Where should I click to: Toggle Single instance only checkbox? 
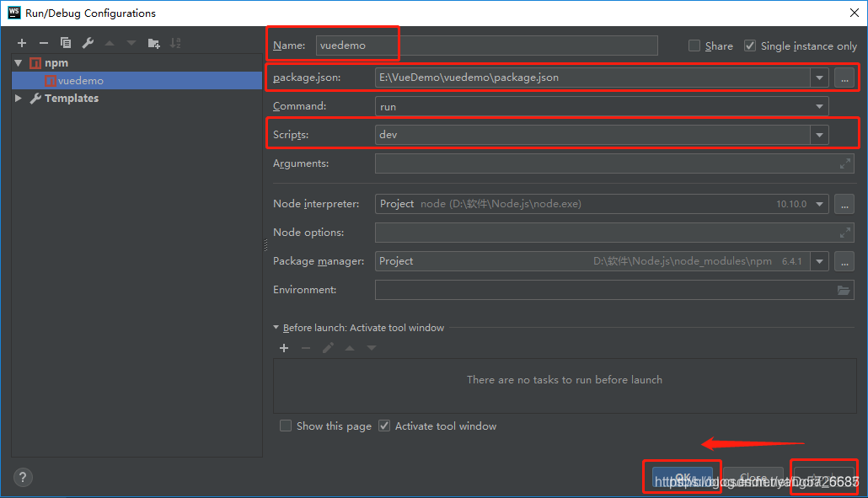point(749,46)
